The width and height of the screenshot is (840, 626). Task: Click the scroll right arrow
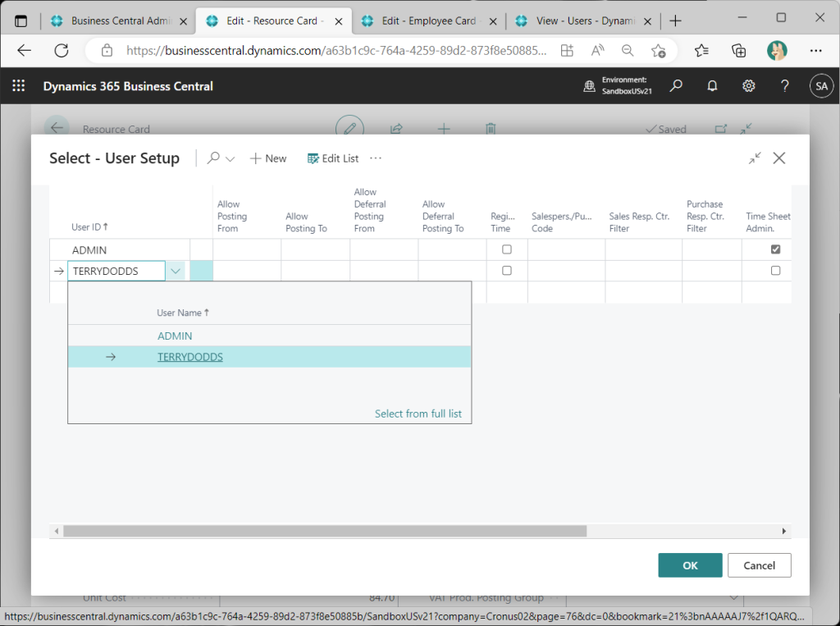click(783, 531)
